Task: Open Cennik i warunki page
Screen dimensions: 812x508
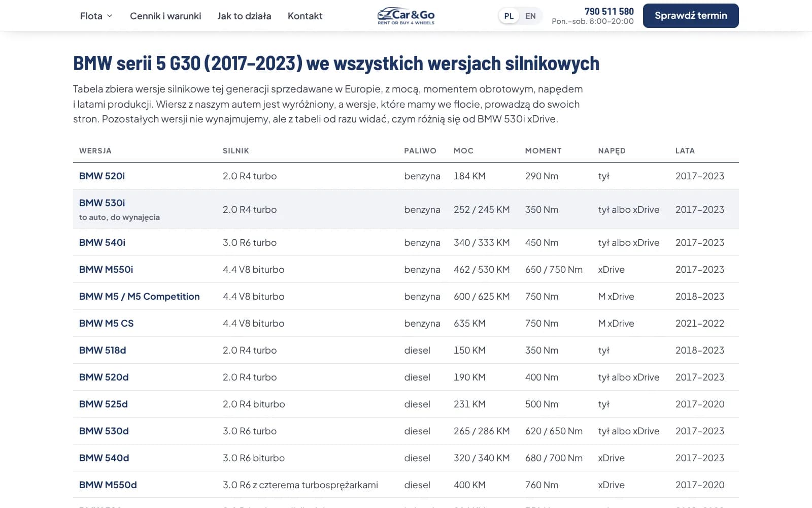Action: 165,16
